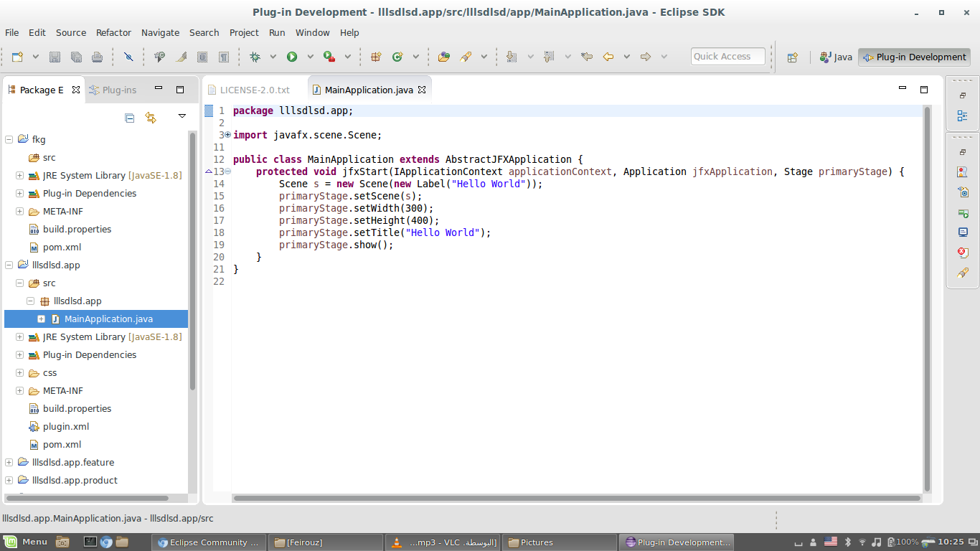Toggle Link with Editor in Package Explorer
This screenshot has height=551, width=980.
click(151, 118)
